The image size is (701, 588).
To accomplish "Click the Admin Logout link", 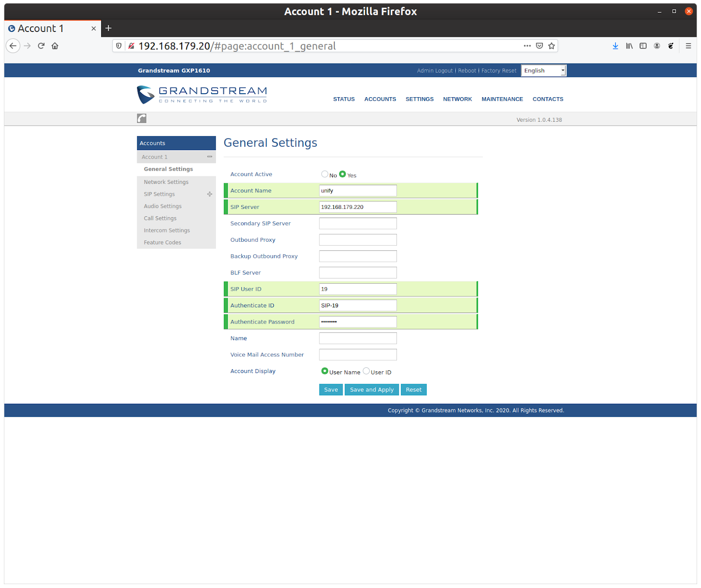I will [435, 70].
